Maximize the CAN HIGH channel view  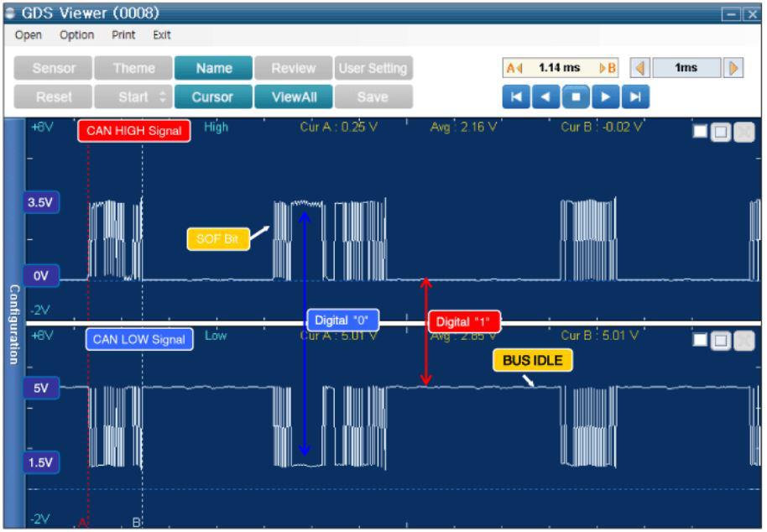pyautogui.click(x=721, y=132)
